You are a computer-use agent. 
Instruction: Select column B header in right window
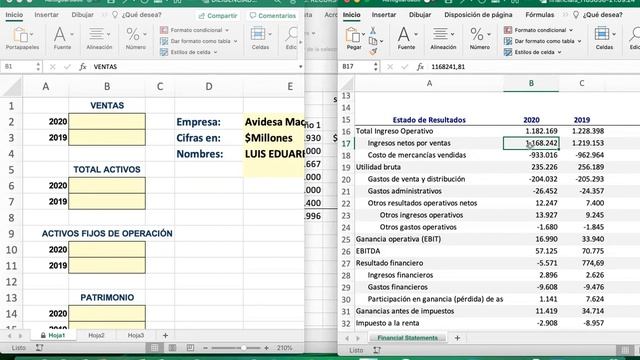pyautogui.click(x=531, y=83)
